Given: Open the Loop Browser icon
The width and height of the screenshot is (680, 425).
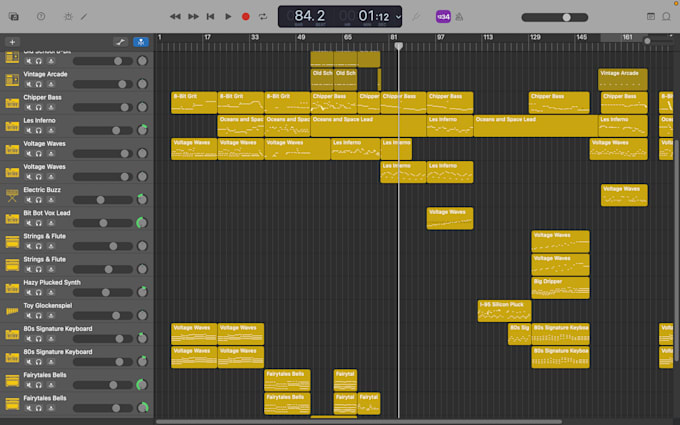Looking at the screenshot, I should click(667, 16).
